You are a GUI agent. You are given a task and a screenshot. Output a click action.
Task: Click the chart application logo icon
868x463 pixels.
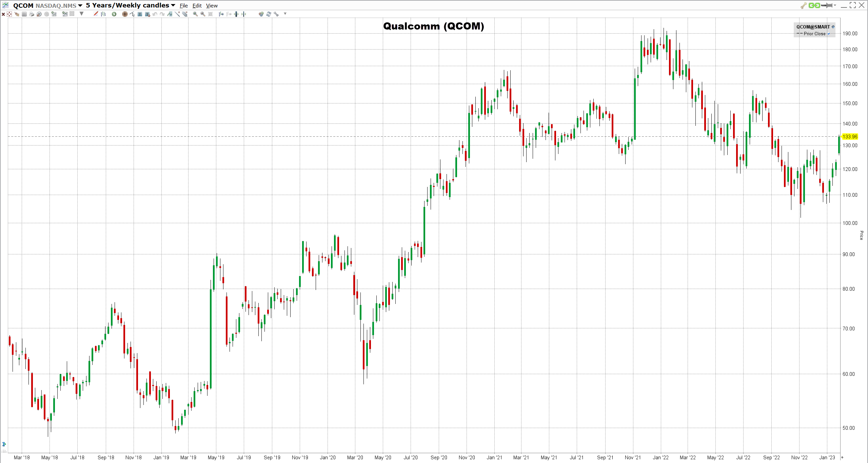pyautogui.click(x=5, y=5)
